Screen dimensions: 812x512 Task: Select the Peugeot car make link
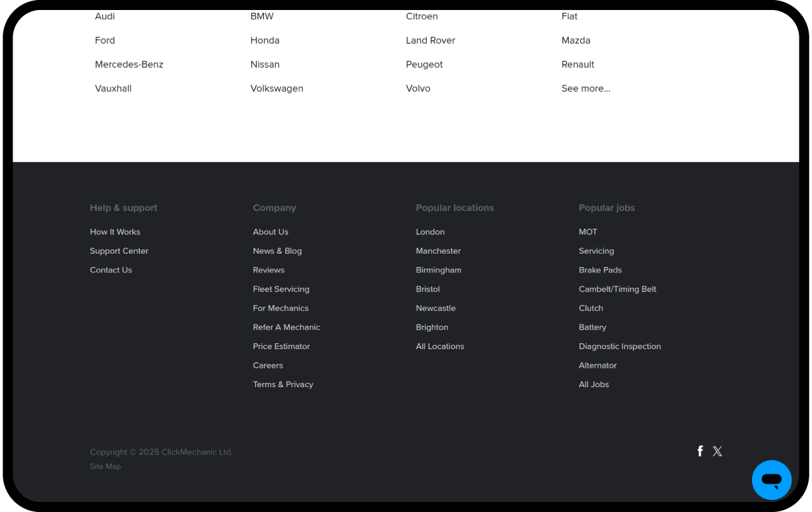pyautogui.click(x=425, y=64)
